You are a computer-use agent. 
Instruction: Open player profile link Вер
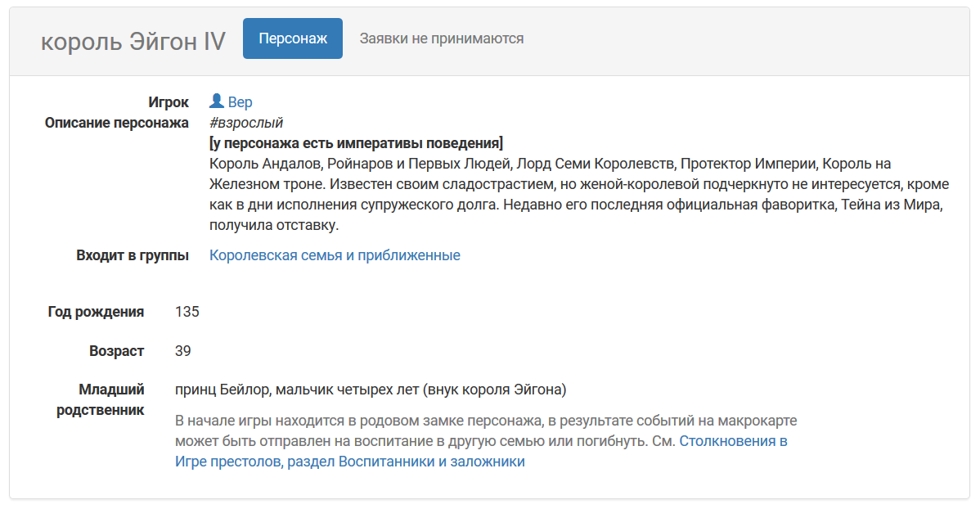(240, 102)
